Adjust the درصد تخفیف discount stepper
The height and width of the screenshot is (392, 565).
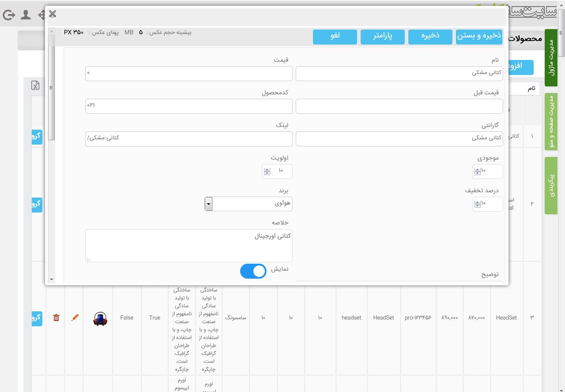tap(478, 204)
